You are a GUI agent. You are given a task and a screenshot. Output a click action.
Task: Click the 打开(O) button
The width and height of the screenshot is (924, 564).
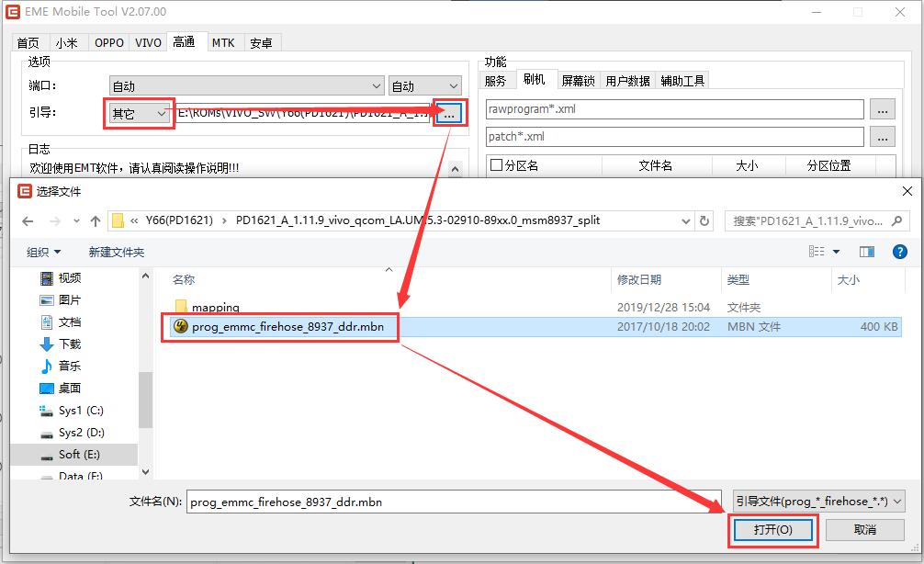(x=772, y=530)
